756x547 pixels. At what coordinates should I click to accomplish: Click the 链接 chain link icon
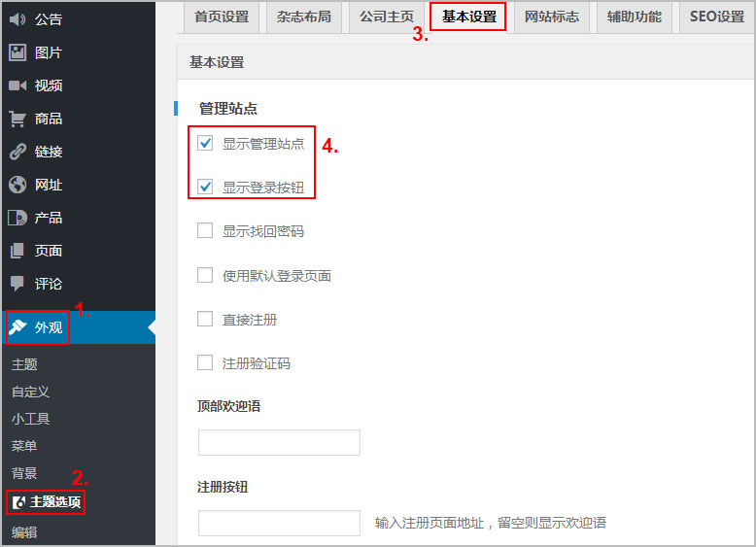coord(17,152)
